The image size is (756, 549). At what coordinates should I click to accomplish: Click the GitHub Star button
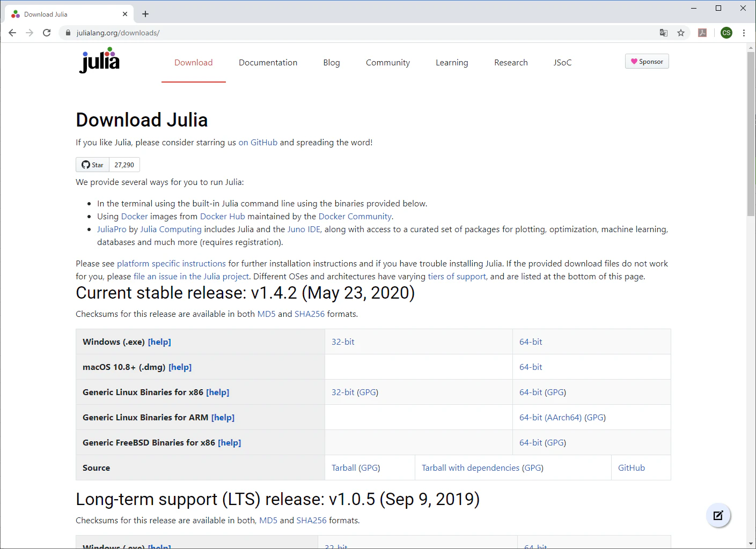pos(93,165)
